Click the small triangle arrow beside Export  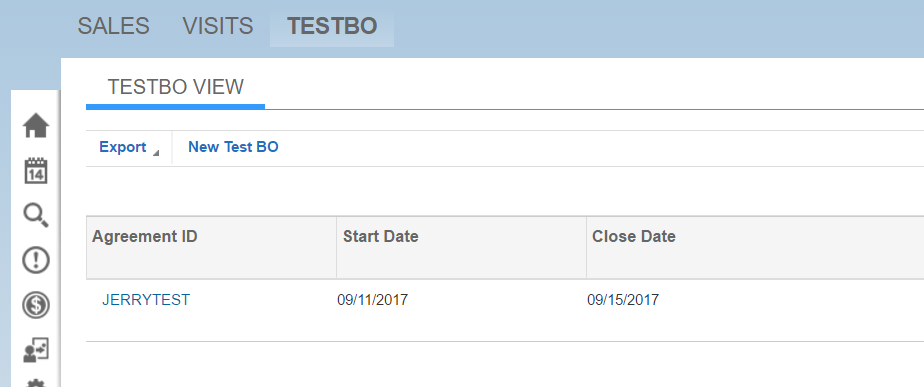[x=156, y=153]
